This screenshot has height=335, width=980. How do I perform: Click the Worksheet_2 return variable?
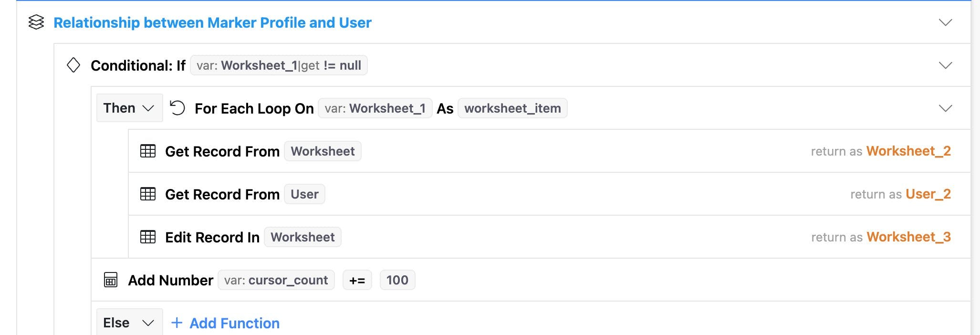[x=908, y=151]
